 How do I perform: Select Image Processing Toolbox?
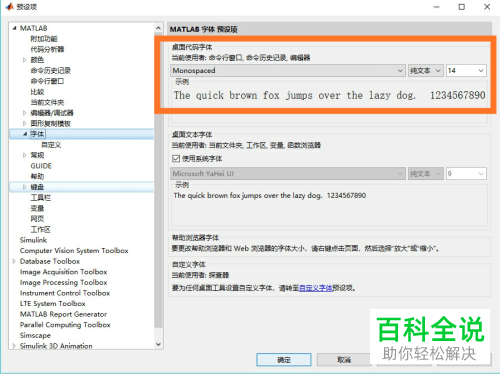(63, 283)
